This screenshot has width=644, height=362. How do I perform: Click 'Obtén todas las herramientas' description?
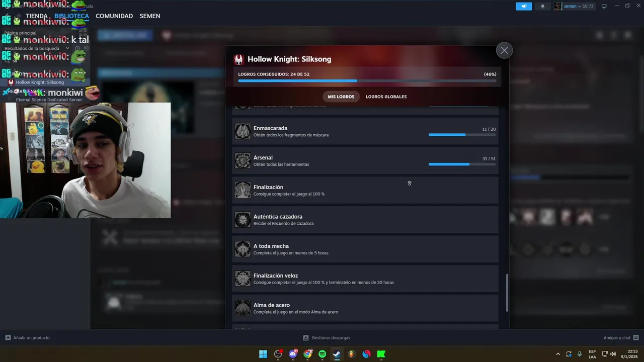click(x=281, y=164)
